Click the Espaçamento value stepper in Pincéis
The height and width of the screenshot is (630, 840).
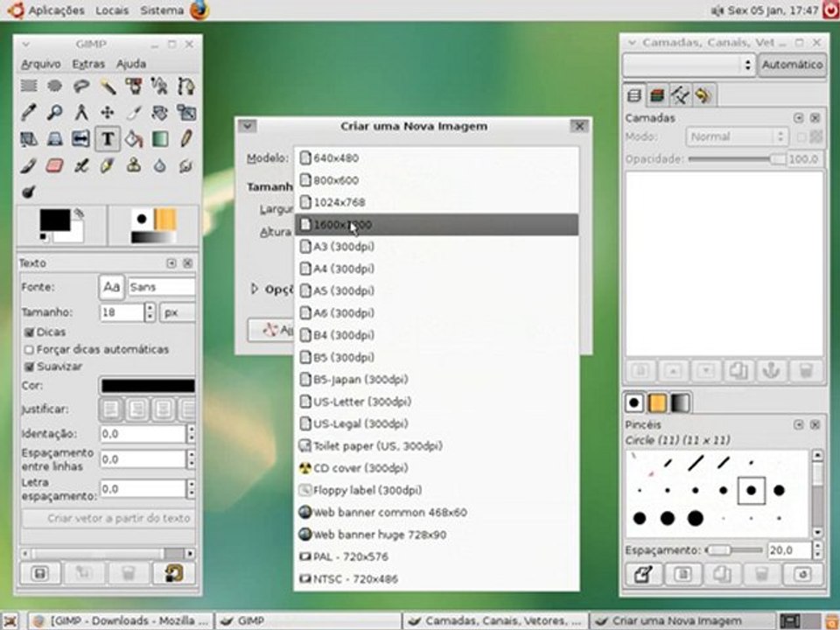pyautogui.click(x=817, y=550)
